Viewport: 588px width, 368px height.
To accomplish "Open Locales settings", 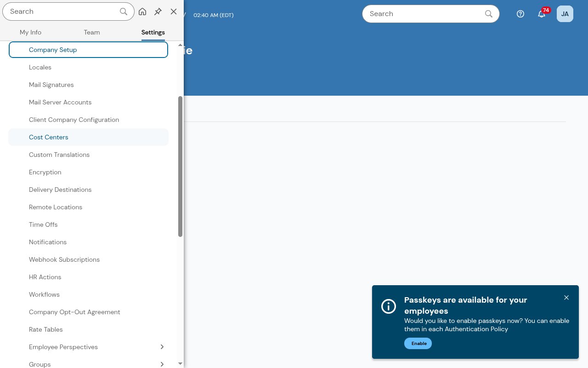I will pyautogui.click(x=89, y=67).
